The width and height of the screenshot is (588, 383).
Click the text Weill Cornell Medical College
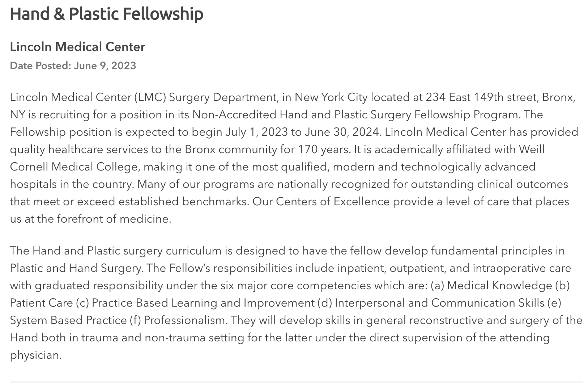pos(277,158)
